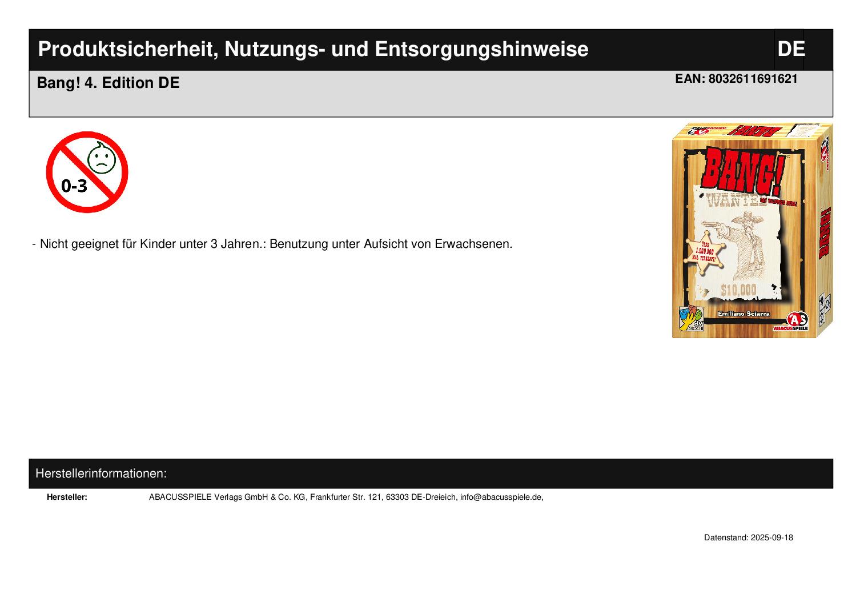
Task: Click the vertical BANG! text on box side
Action: coord(825,234)
